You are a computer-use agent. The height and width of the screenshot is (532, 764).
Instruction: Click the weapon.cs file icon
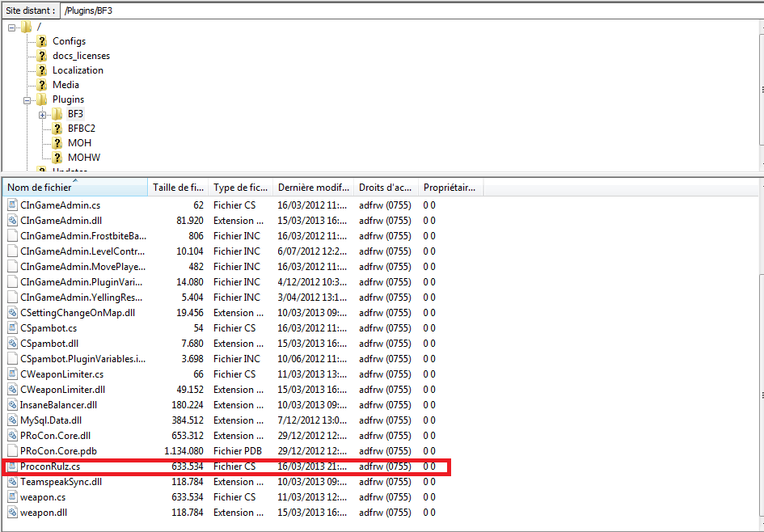(12, 497)
